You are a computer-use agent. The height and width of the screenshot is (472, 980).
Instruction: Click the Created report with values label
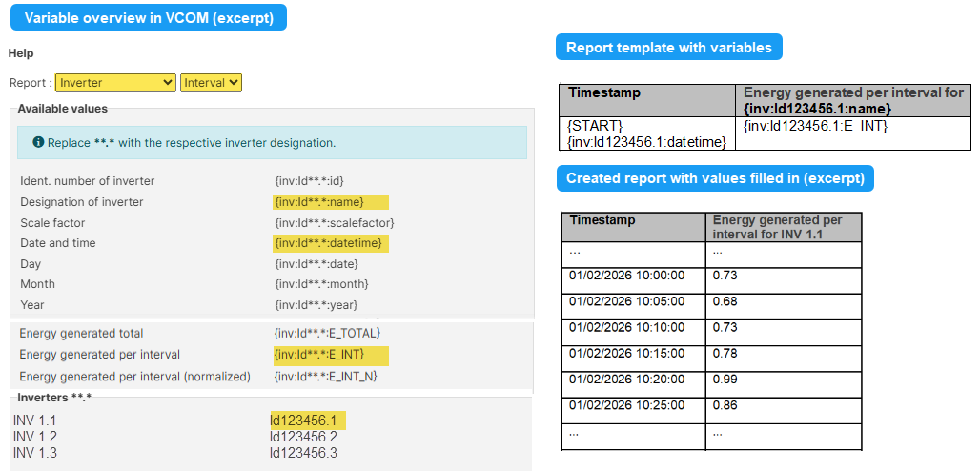click(714, 178)
